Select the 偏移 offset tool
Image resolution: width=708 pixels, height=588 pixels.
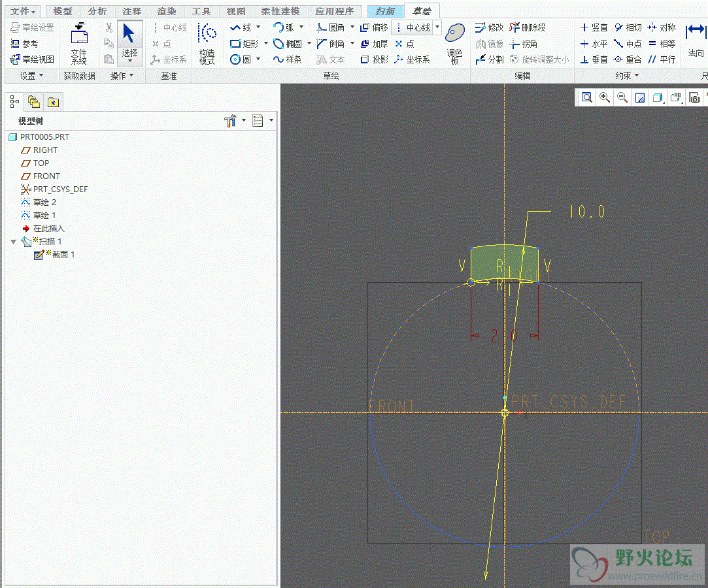coord(375,27)
